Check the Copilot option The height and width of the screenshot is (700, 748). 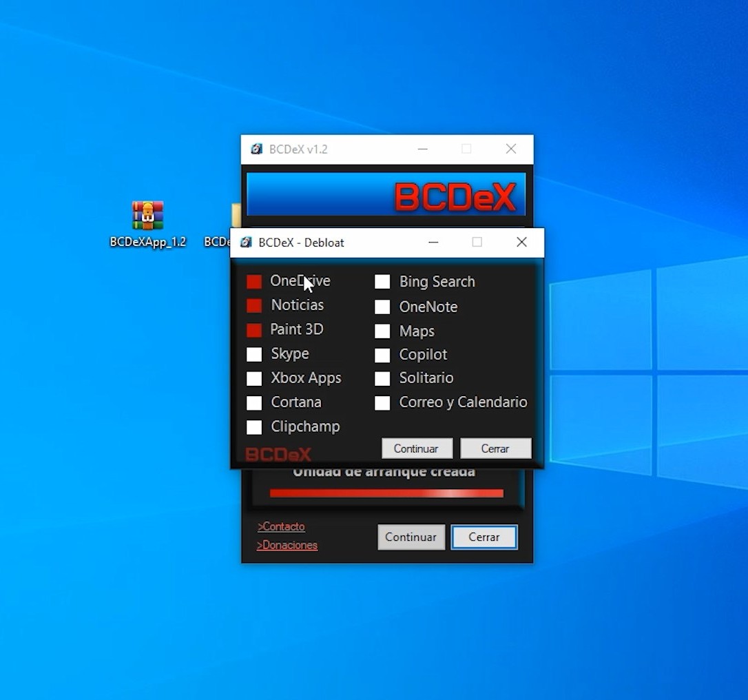pyautogui.click(x=382, y=354)
